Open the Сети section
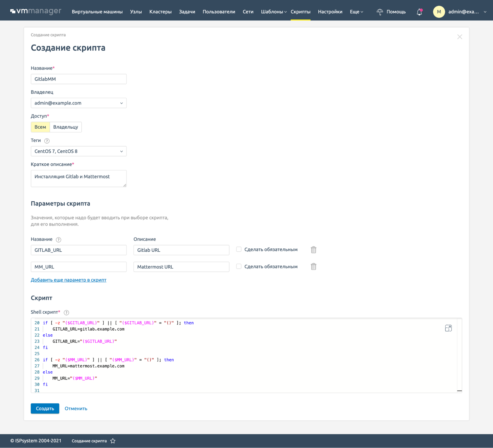This screenshot has width=493, height=448. pos(248,12)
